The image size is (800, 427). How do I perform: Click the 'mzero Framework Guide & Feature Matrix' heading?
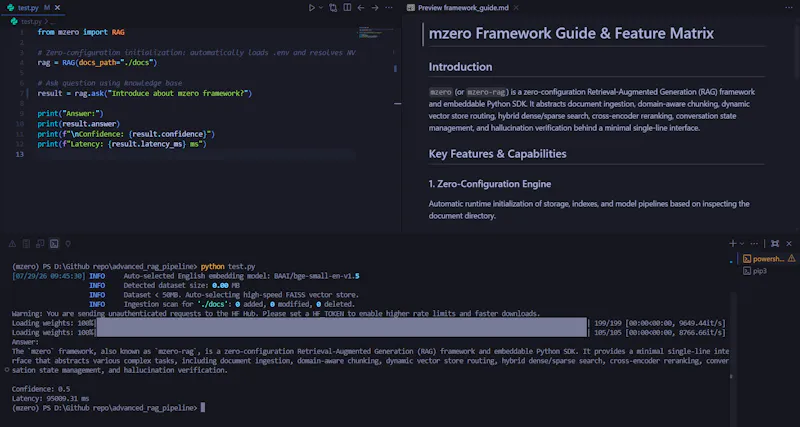coord(571,34)
